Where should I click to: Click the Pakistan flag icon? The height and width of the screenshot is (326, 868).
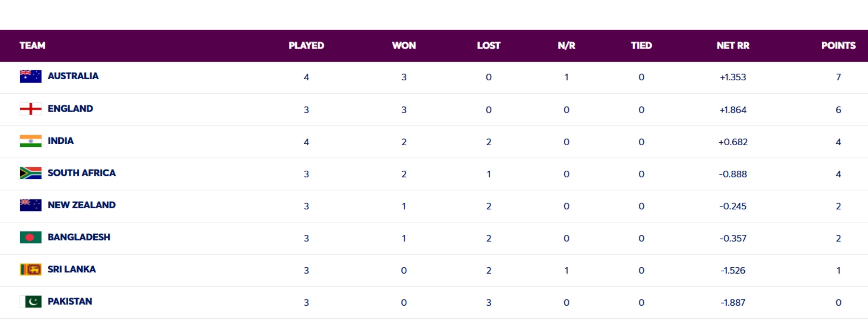[x=31, y=302]
